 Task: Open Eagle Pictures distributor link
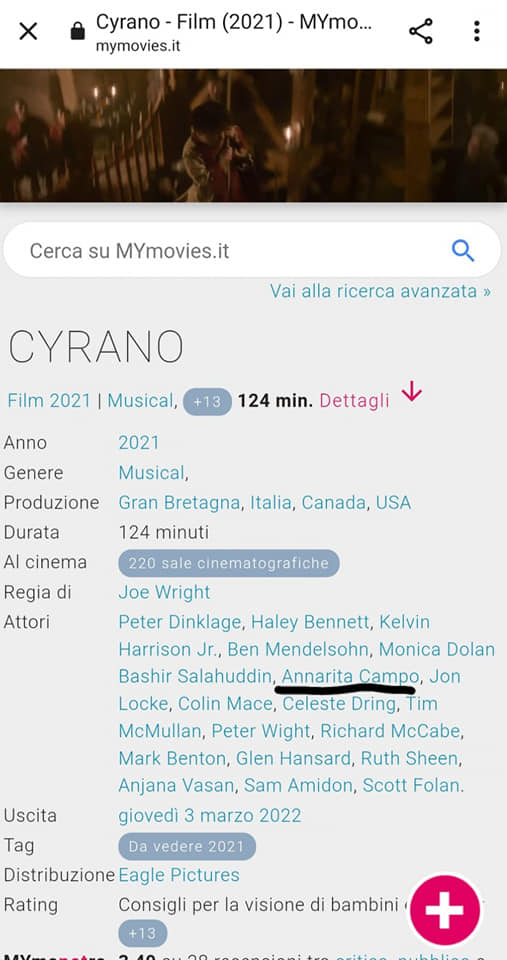click(x=179, y=875)
